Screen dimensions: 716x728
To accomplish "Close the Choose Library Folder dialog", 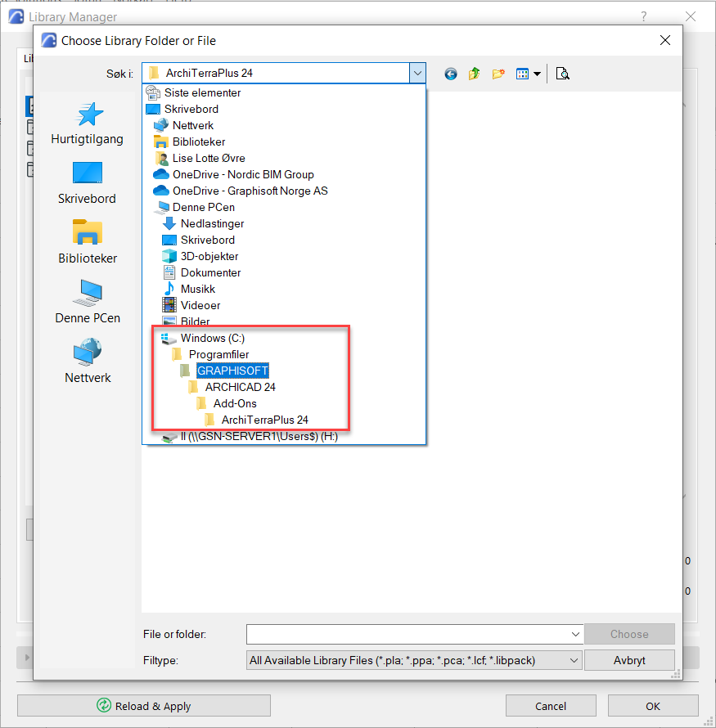I will [665, 40].
